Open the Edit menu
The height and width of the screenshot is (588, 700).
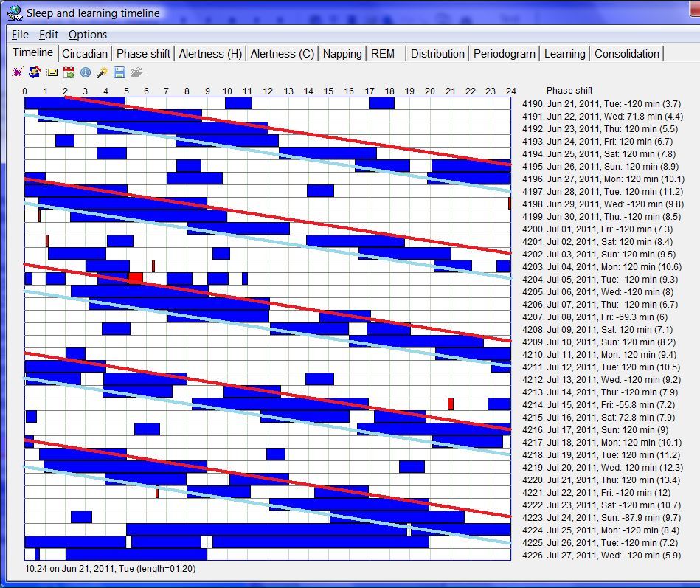click(x=49, y=35)
